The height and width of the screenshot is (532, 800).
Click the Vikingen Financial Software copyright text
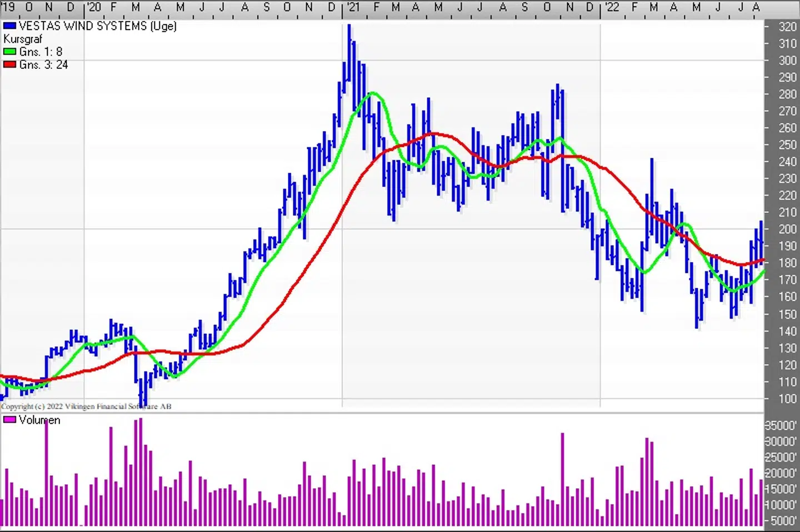pos(86,406)
